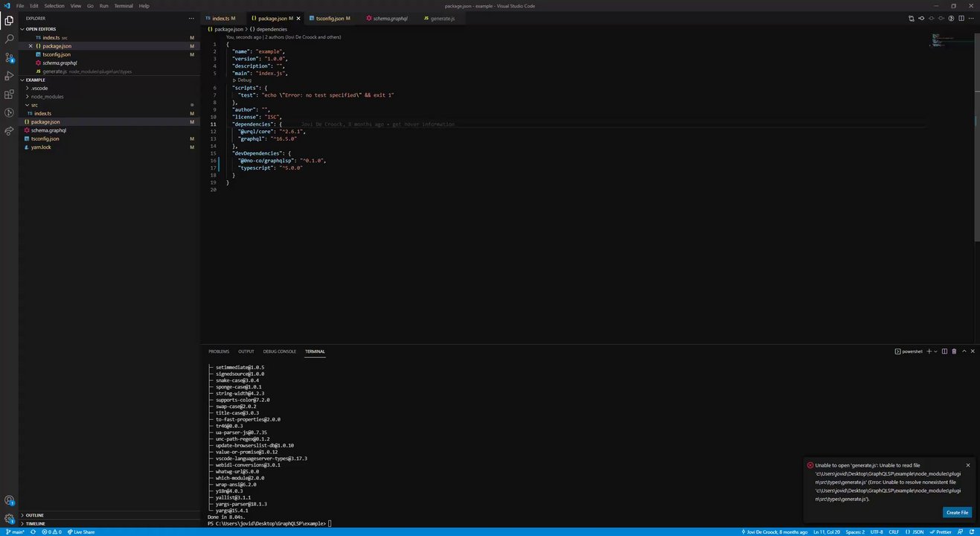The height and width of the screenshot is (536, 980).
Task: Open the Explorer view in activity bar
Action: [9, 21]
